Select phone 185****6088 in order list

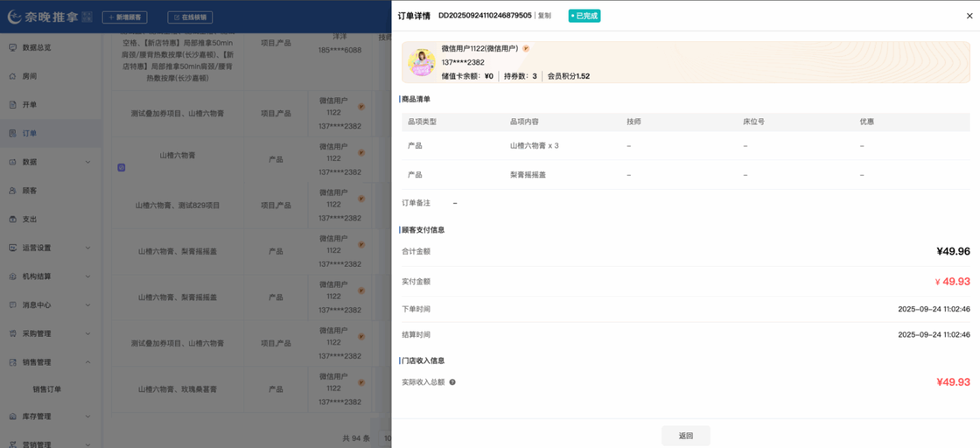coord(340,50)
